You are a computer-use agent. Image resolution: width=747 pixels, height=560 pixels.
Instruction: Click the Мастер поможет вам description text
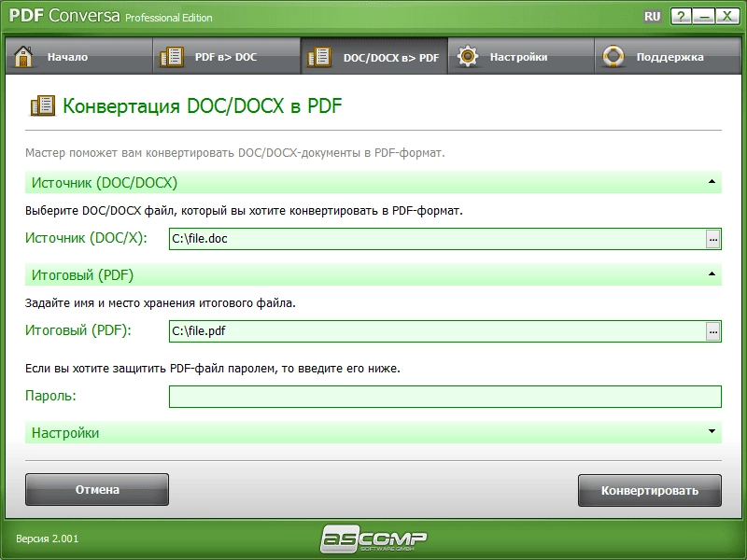[x=235, y=153]
